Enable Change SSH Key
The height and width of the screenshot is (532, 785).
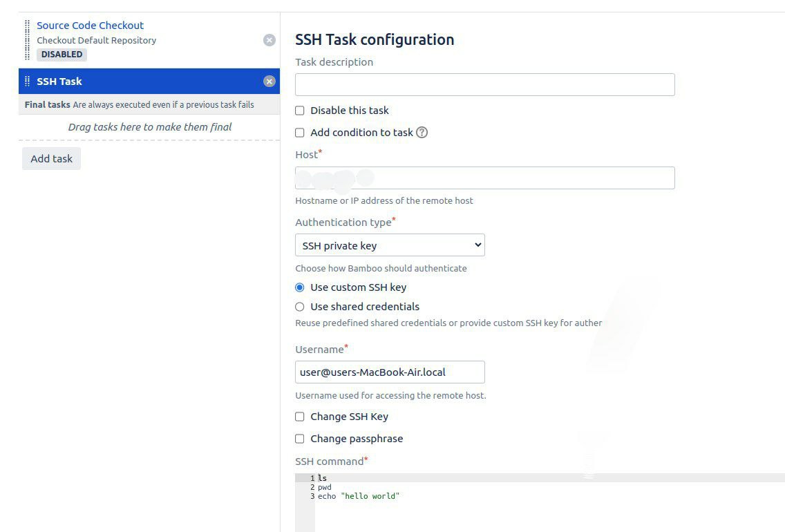[x=299, y=416]
